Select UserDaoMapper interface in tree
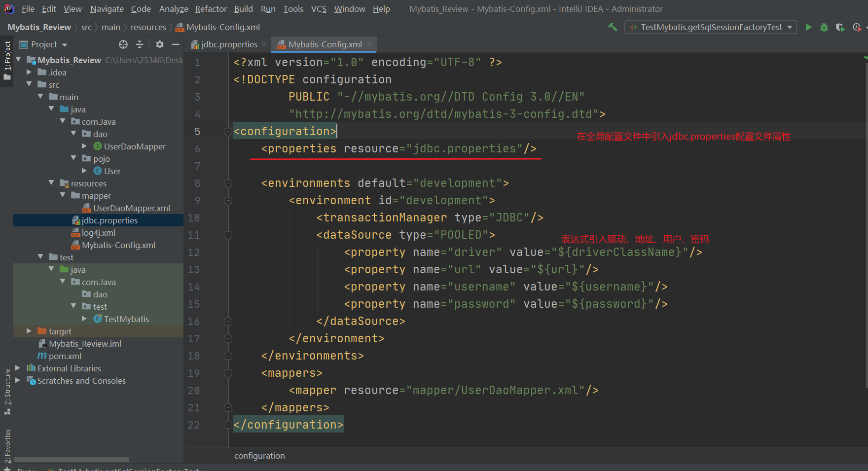The width and height of the screenshot is (868, 471). (x=135, y=146)
